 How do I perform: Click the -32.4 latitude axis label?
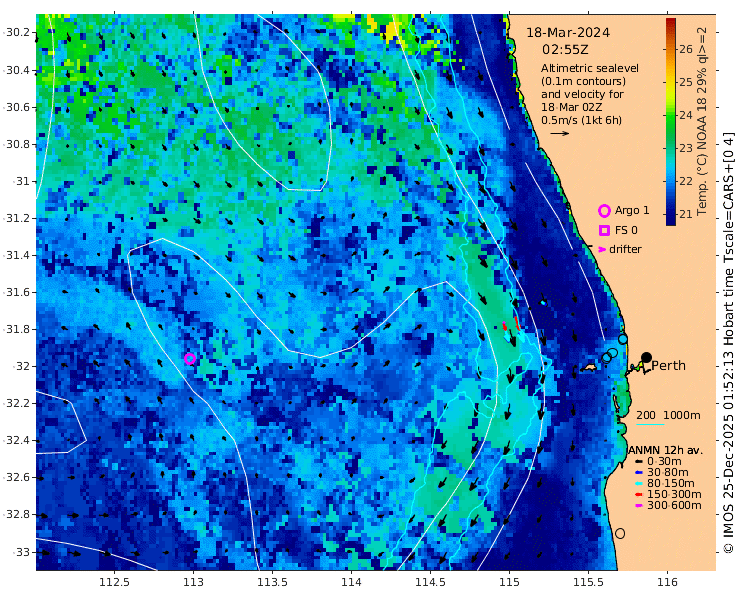coord(17,441)
